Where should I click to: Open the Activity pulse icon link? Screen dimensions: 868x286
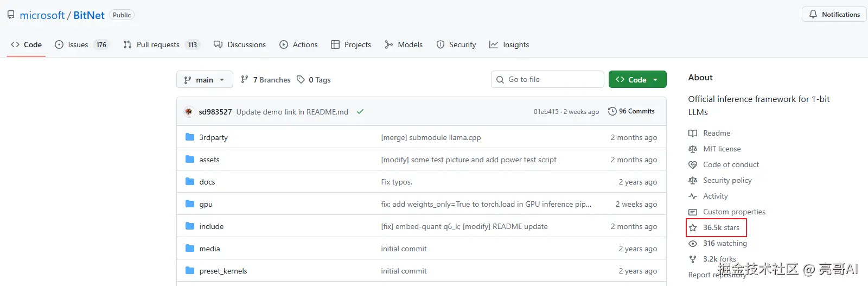693,196
